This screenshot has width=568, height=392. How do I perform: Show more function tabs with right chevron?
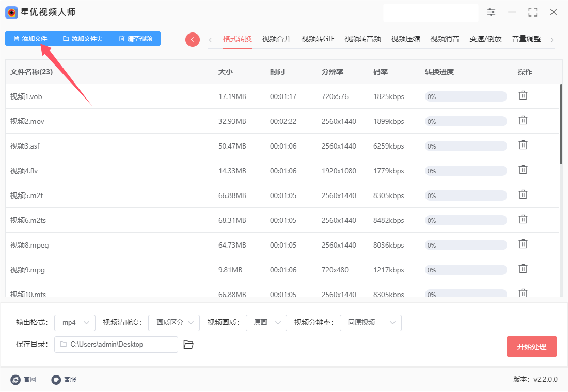click(552, 40)
